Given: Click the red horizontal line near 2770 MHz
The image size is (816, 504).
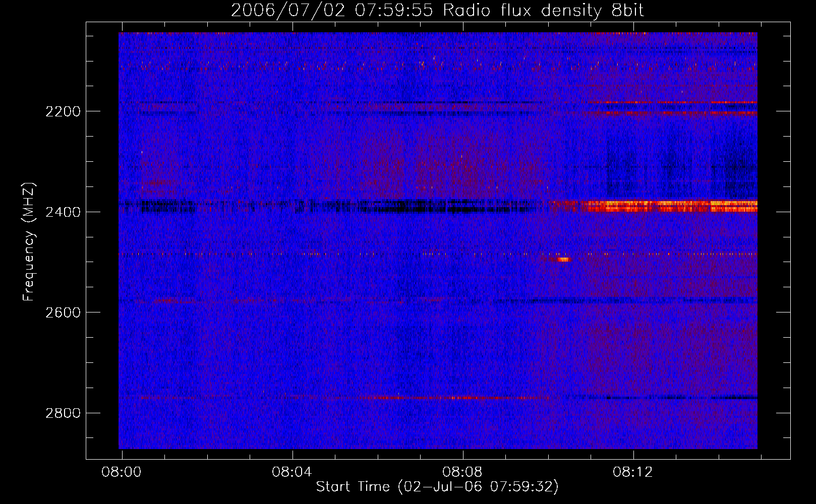Looking at the screenshot, I should coord(452,398).
